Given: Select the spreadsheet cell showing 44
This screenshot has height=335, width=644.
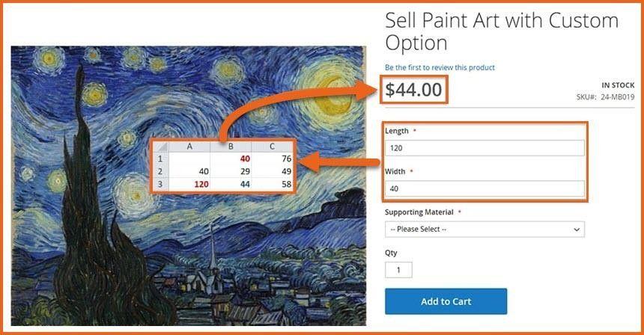Looking at the screenshot, I should tap(231, 184).
